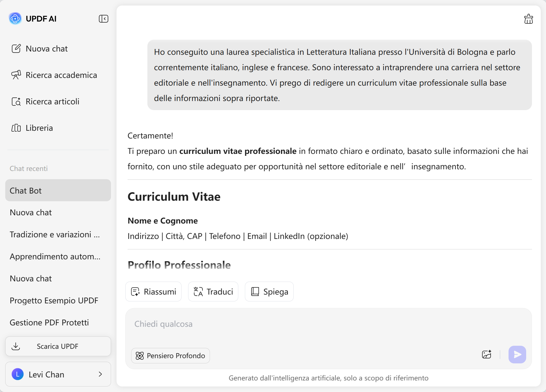Click the Riassumi button
546x392 pixels.
[x=153, y=292]
